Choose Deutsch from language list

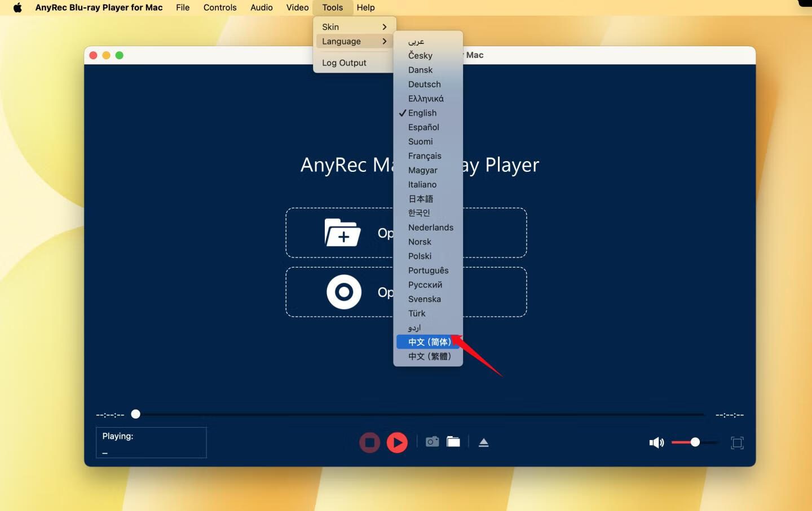[x=425, y=85]
